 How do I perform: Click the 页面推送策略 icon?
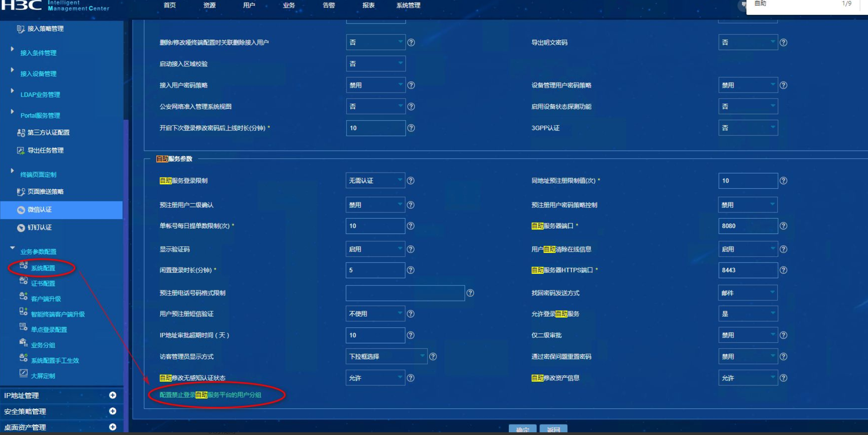[x=21, y=192]
